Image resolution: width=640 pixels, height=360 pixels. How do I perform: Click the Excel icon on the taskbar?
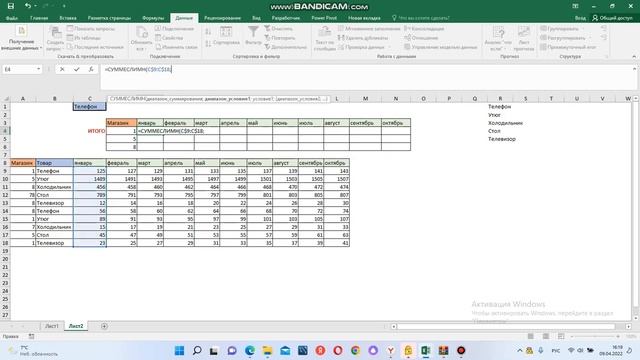pyautogui.click(x=426, y=351)
